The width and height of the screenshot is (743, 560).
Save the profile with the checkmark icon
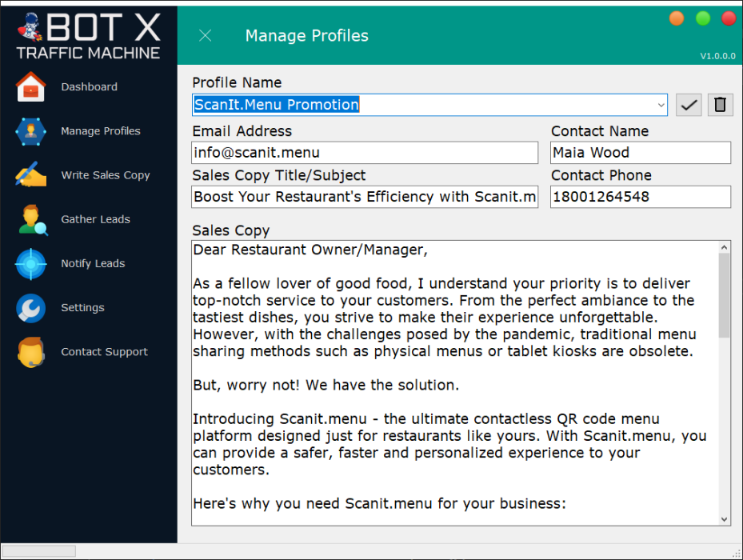688,104
